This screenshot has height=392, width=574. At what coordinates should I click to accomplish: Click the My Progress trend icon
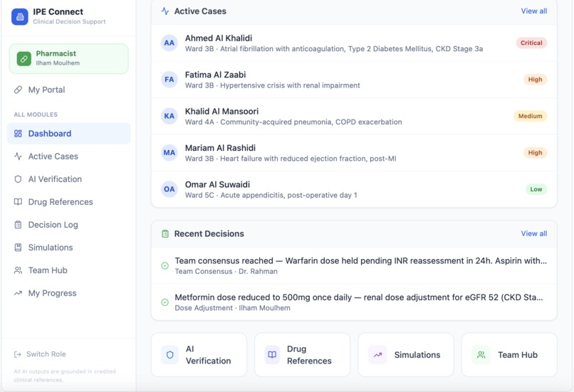click(18, 293)
